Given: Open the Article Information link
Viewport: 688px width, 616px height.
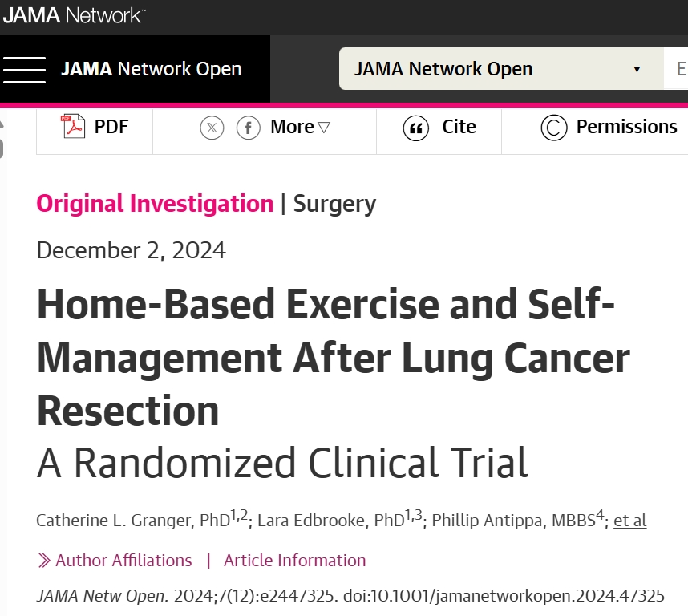Looking at the screenshot, I should pos(294,561).
